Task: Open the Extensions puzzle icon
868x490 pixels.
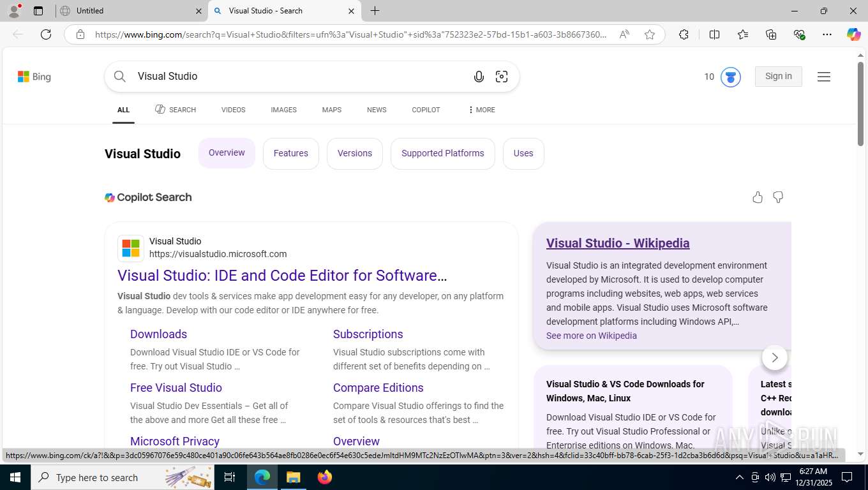Action: (x=684, y=34)
